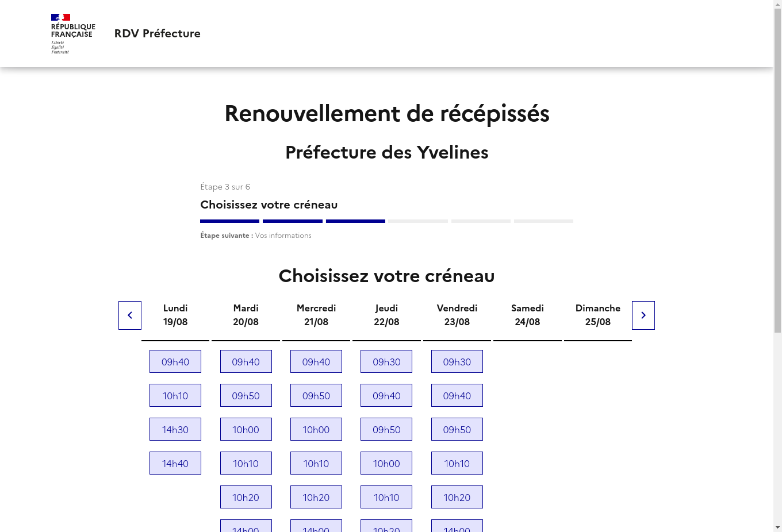Reserve the Vendredi 23/08 10h20 slot
This screenshot has height=532, width=782.
(x=457, y=497)
